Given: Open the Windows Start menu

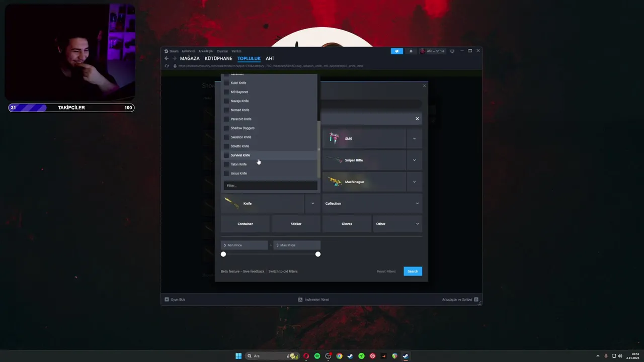Looking at the screenshot, I should click(238, 356).
